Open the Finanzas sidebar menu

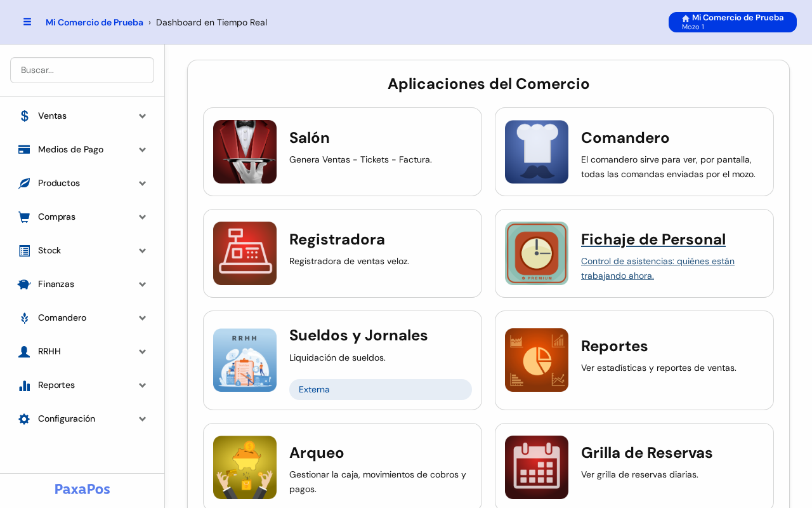coord(82,284)
